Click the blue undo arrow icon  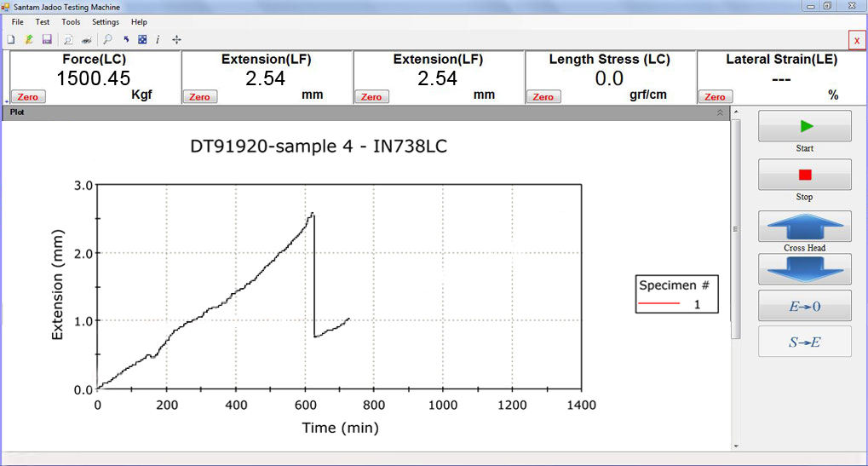pos(126,39)
